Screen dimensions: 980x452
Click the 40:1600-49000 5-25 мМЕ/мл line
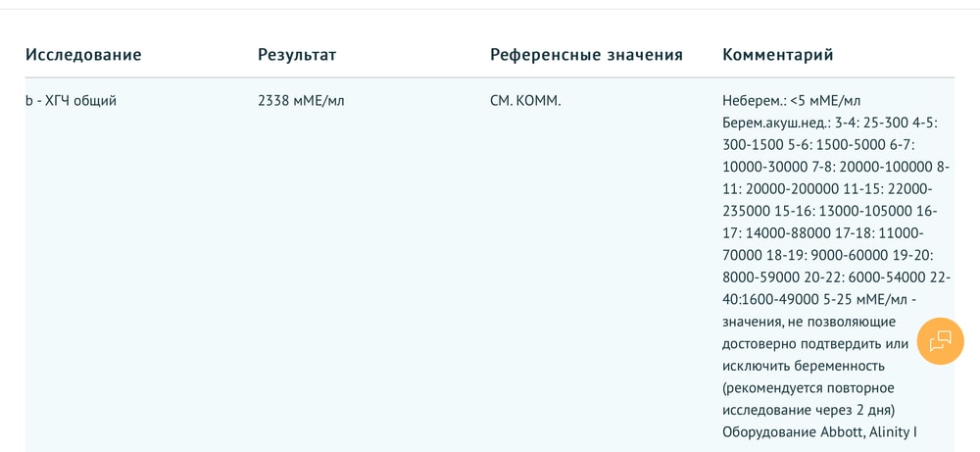pos(819,299)
